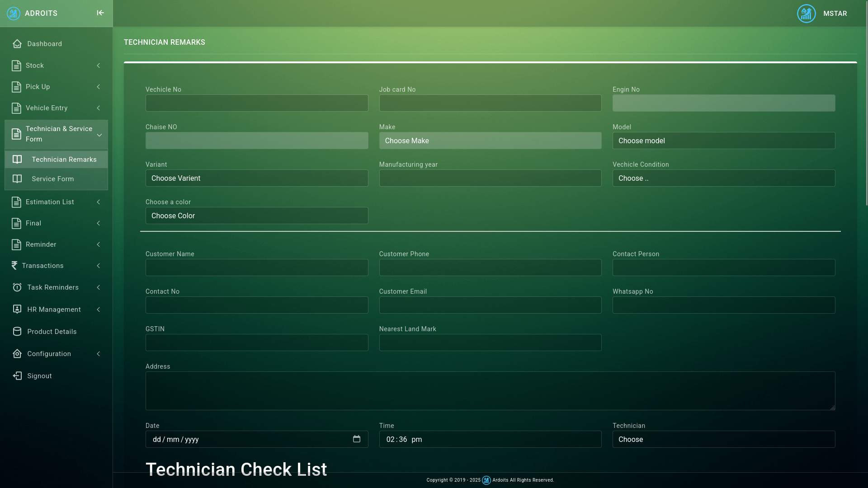Expand the Configuration menu chevron

coord(99,354)
